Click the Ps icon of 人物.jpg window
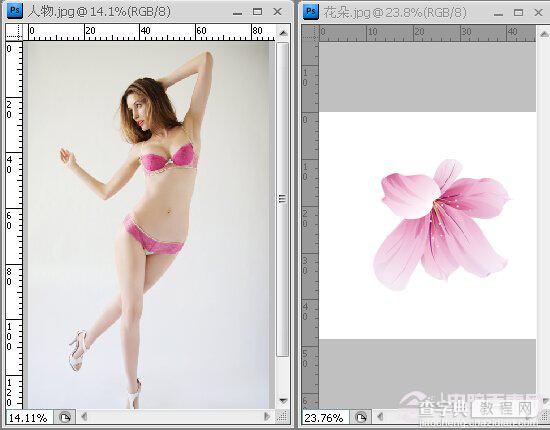550x430 pixels. pos(15,11)
